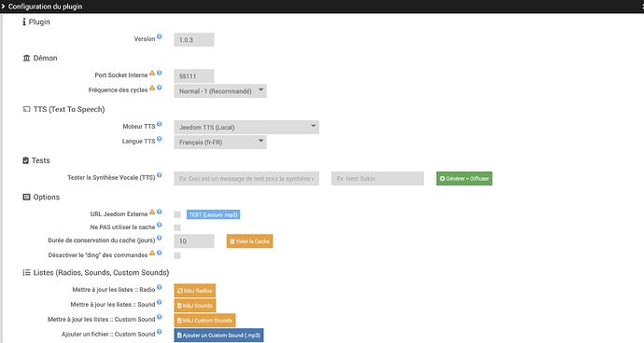Click help icon for Ne PAS utiliser le cache
The width and height of the screenshot is (644, 343).
[160, 225]
